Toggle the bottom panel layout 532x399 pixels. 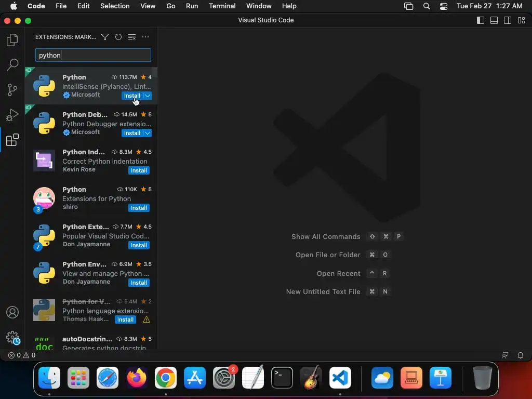(x=494, y=20)
